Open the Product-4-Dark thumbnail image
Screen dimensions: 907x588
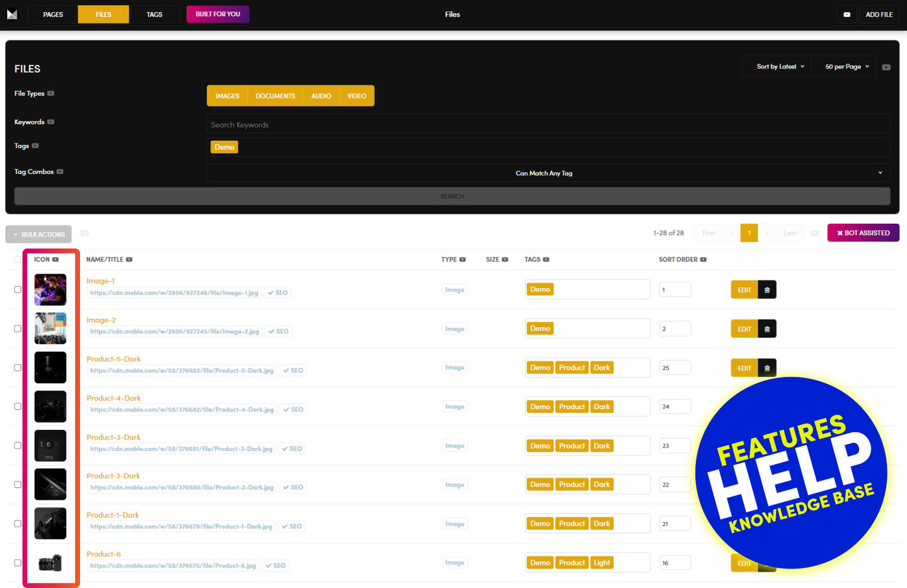[x=50, y=406]
